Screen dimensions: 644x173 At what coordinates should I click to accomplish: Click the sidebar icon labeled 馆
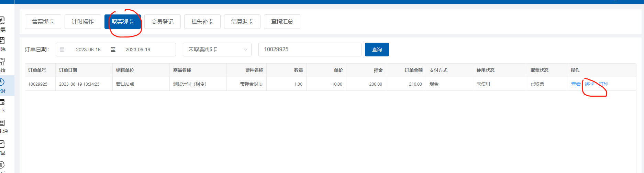click(x=2, y=62)
